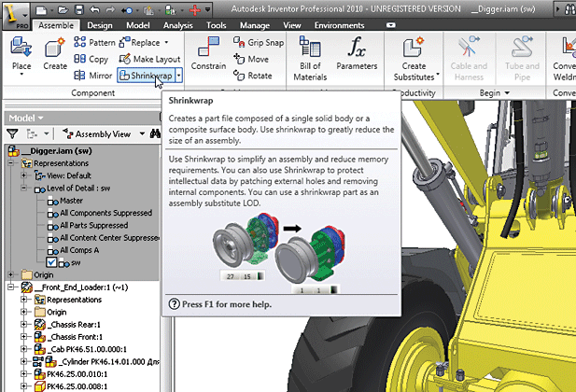Select the Pattern component tool
The image size is (576, 392).
point(94,42)
